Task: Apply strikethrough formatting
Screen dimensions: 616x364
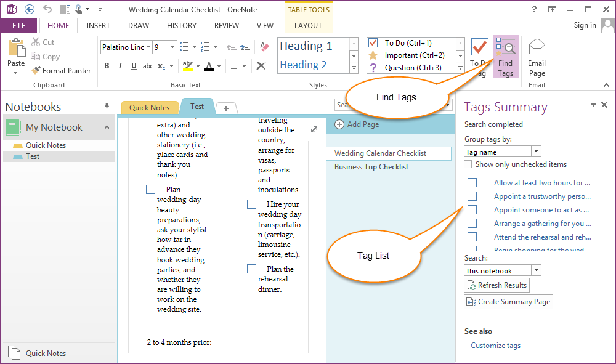Action: (x=148, y=66)
